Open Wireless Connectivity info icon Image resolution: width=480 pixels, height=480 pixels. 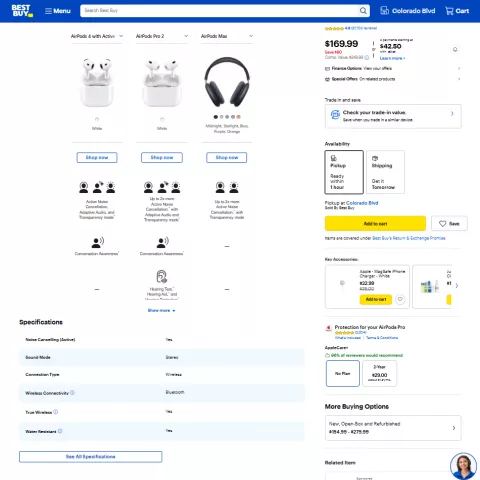pyautogui.click(x=72, y=393)
